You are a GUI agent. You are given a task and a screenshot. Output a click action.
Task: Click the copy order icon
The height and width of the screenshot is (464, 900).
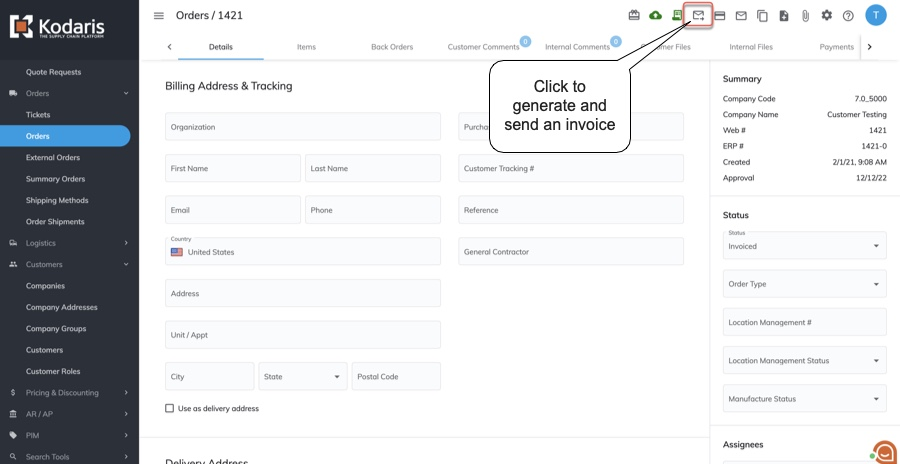point(762,16)
